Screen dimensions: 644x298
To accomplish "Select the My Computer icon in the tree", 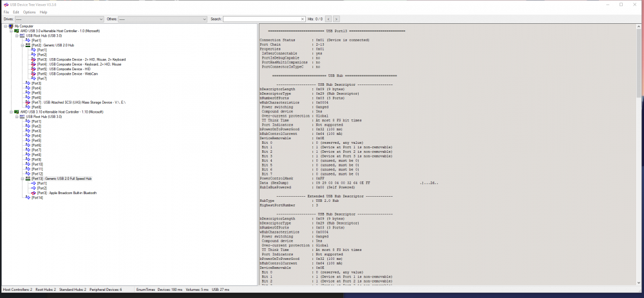I will (11, 26).
